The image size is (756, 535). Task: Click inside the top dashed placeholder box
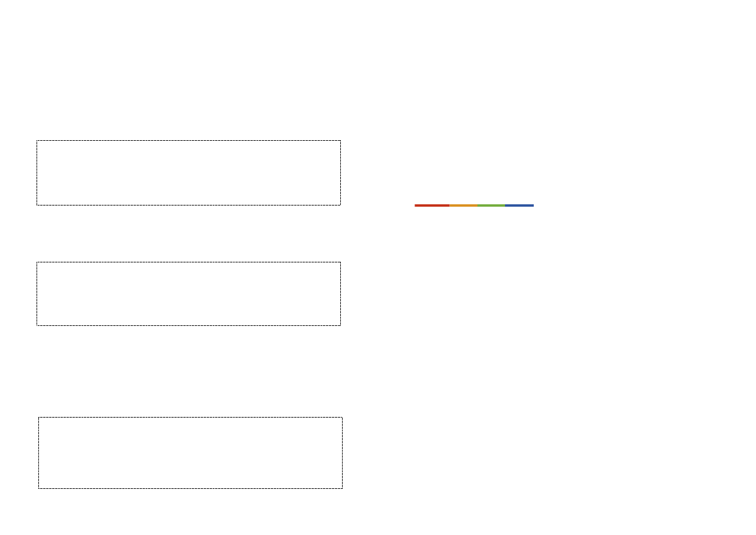click(189, 173)
